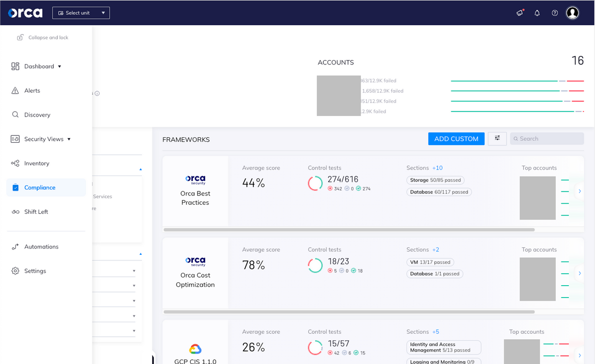Expand Orca Best Practices top accounts arrow
Screen dimensions: 595x364
[580, 191]
